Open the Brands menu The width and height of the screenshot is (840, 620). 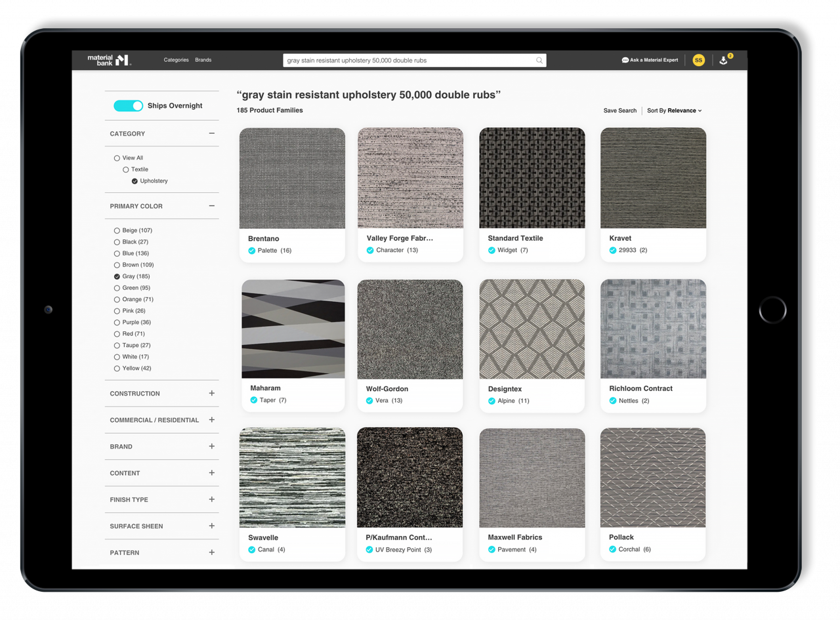[203, 60]
